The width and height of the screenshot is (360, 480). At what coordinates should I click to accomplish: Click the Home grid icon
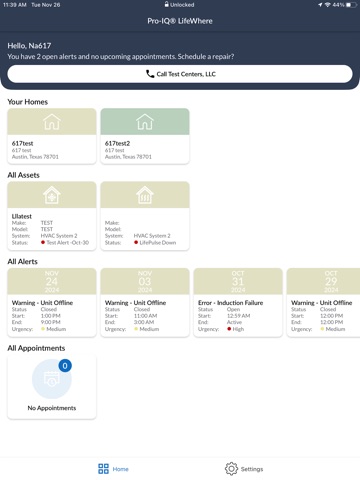tap(103, 469)
